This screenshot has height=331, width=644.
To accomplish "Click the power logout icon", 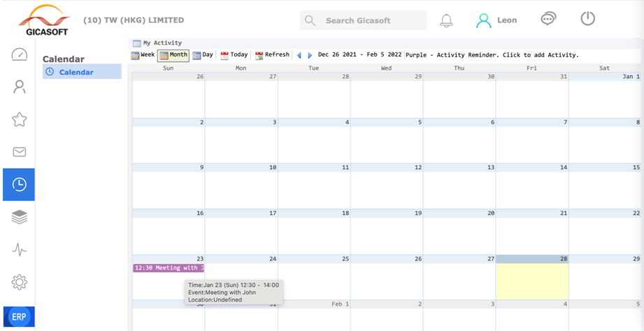I will coord(587,20).
